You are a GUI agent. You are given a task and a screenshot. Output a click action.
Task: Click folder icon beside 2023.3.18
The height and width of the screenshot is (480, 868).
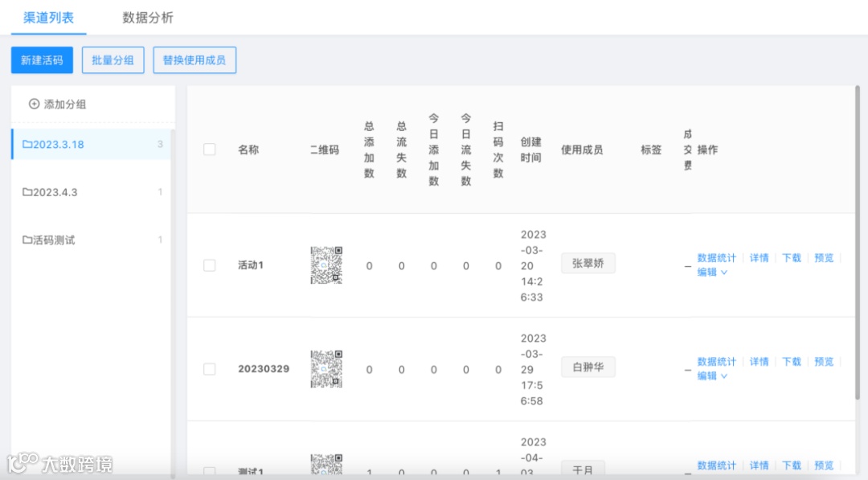click(x=27, y=144)
